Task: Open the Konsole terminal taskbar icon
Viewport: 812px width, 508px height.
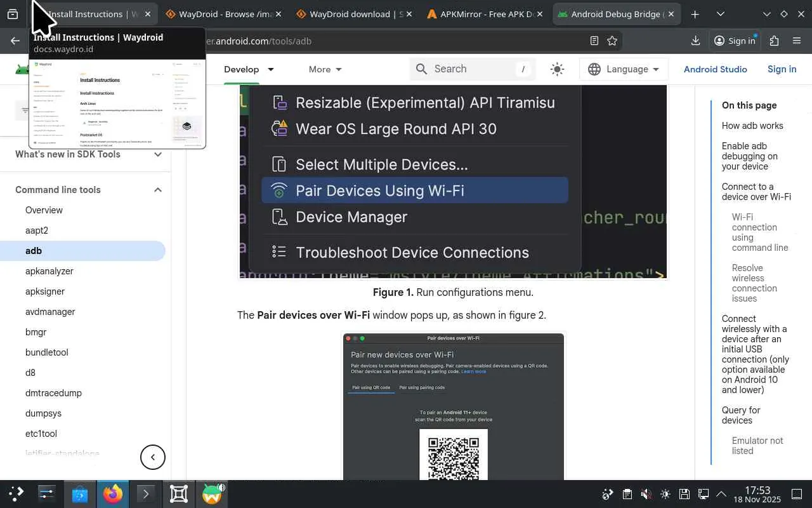Action: [x=146, y=493]
